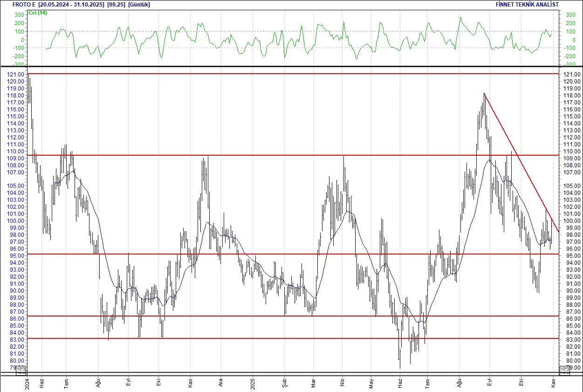Click the Nis month marker on time axis

pos(343,382)
